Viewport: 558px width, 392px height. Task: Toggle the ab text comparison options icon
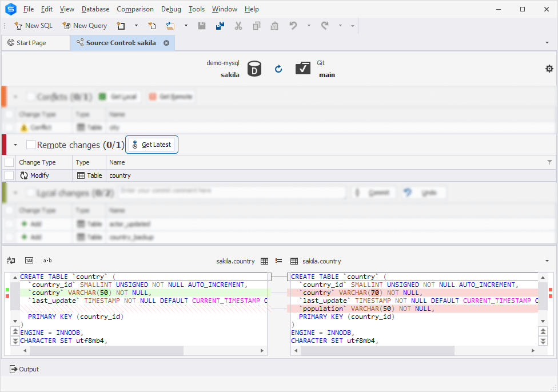[11, 261]
